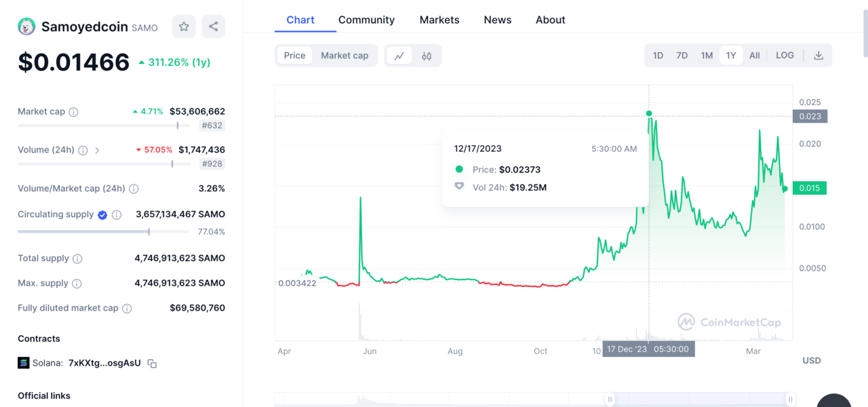Click the Circulating supply info icon
This screenshot has height=407, width=868.
click(117, 215)
